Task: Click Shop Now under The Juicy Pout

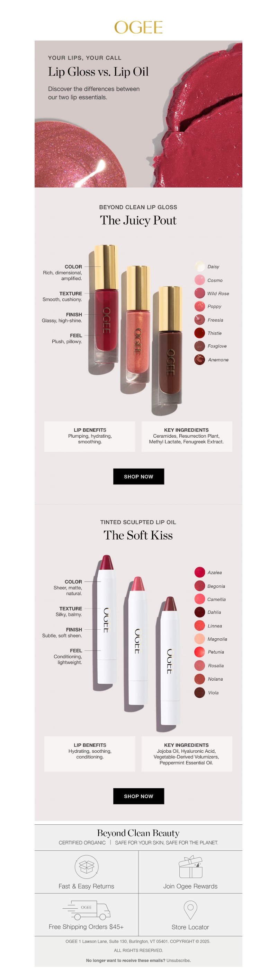Action: (139, 476)
